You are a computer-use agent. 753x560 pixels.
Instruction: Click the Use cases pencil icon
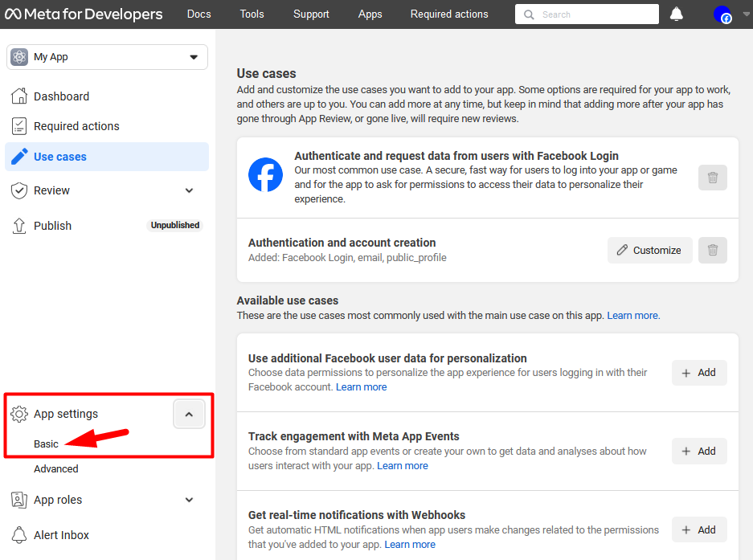(19, 157)
